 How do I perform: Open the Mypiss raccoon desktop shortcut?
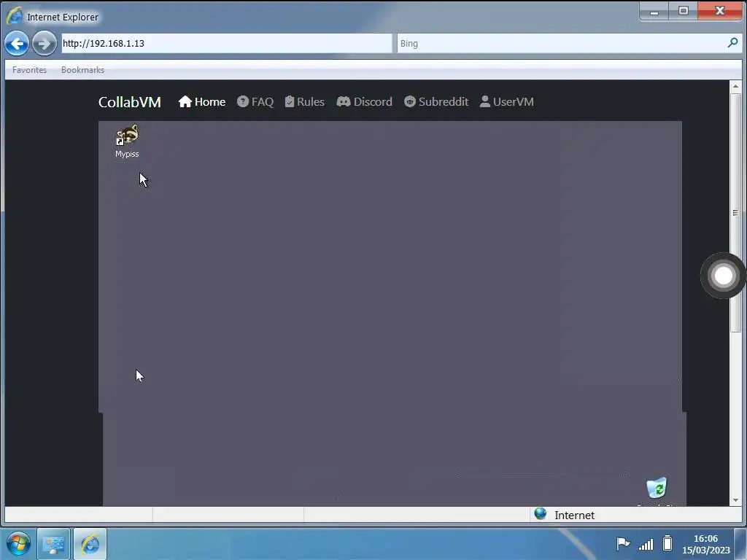(127, 141)
